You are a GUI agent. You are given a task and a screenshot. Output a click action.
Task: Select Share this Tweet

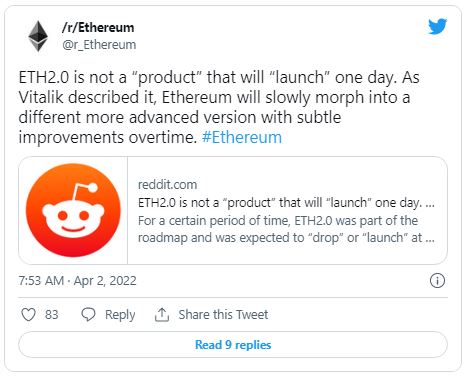[x=223, y=315]
